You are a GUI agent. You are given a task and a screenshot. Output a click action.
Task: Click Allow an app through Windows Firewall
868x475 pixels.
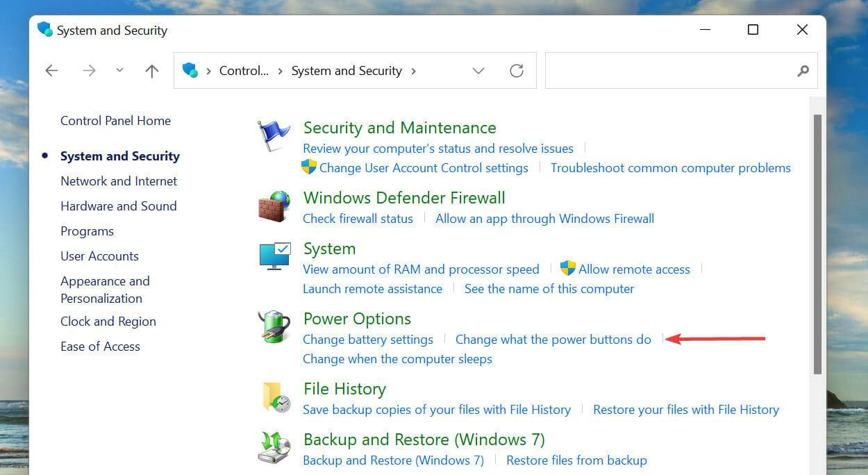click(x=545, y=219)
